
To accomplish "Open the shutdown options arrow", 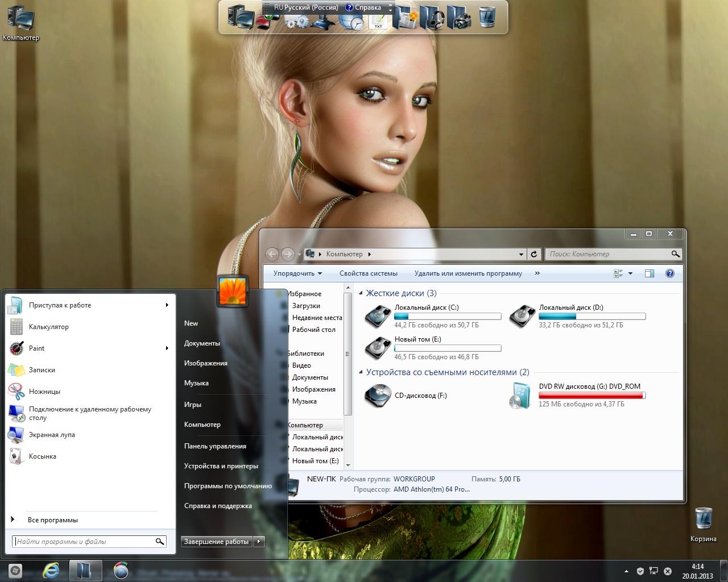I will (x=259, y=542).
